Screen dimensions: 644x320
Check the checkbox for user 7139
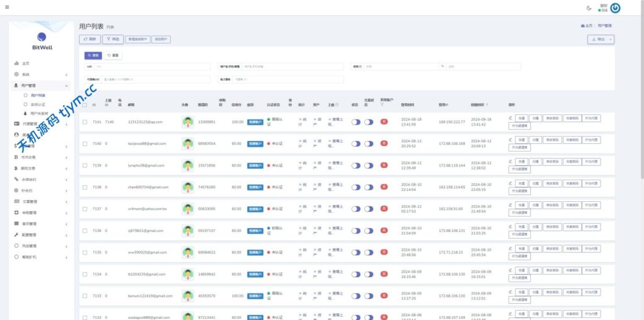tap(85, 165)
